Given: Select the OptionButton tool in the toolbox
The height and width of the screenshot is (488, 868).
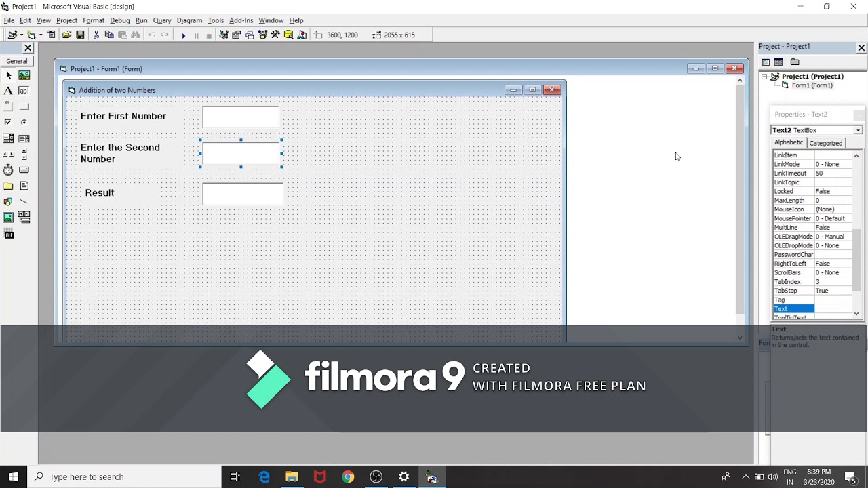Looking at the screenshot, I should click(24, 122).
